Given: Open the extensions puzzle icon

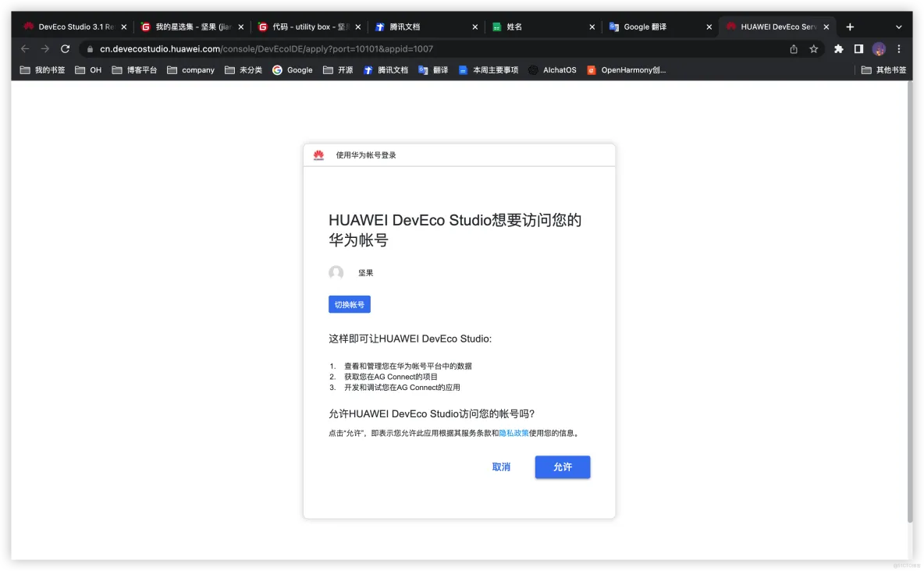Looking at the screenshot, I should pyautogui.click(x=839, y=49).
